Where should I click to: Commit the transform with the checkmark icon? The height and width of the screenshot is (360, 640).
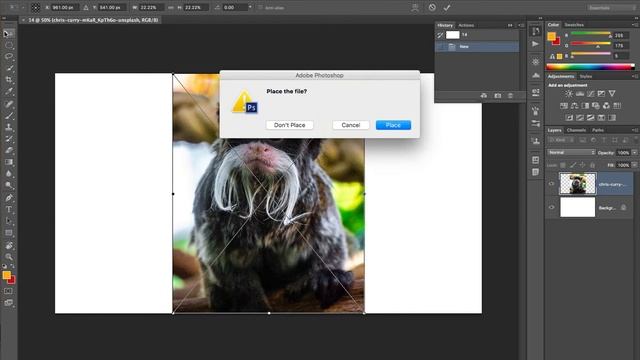[x=447, y=7]
